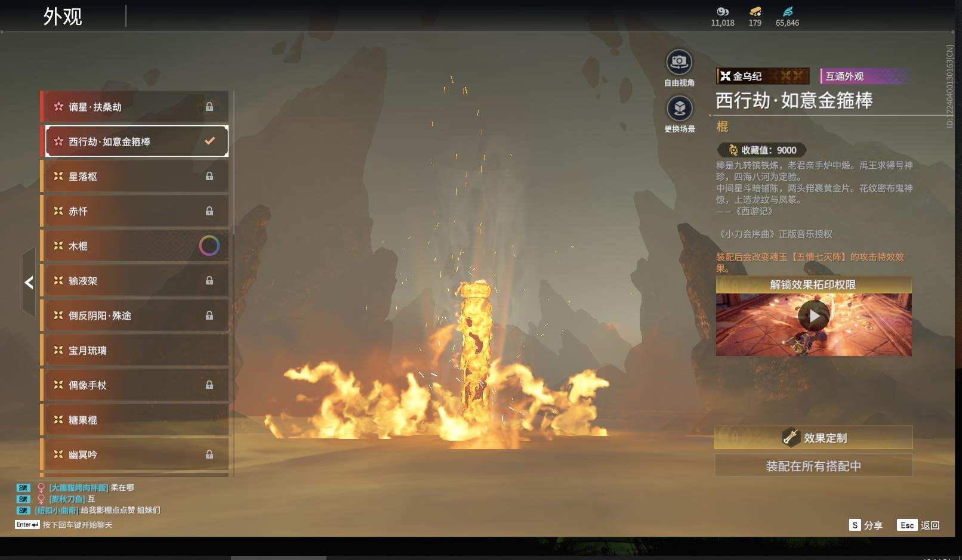Click the lock icon on 幽冥吟
Screen dimensions: 962x560
(209, 454)
